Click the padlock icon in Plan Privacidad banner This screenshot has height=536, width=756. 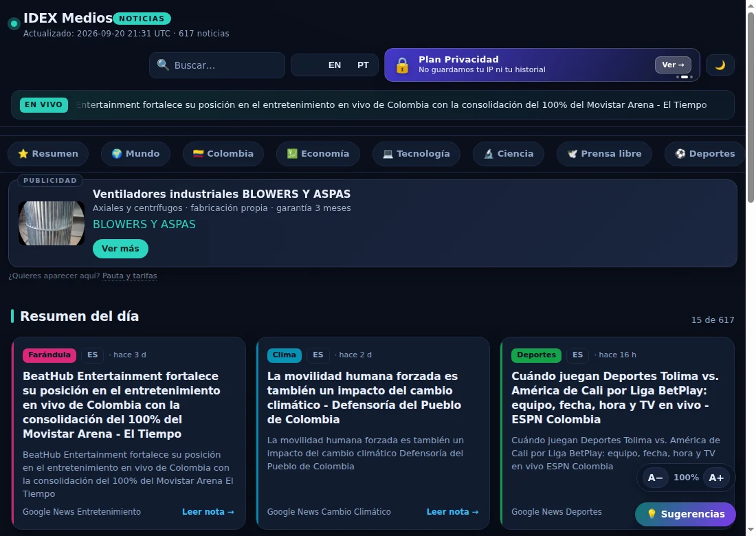point(402,65)
